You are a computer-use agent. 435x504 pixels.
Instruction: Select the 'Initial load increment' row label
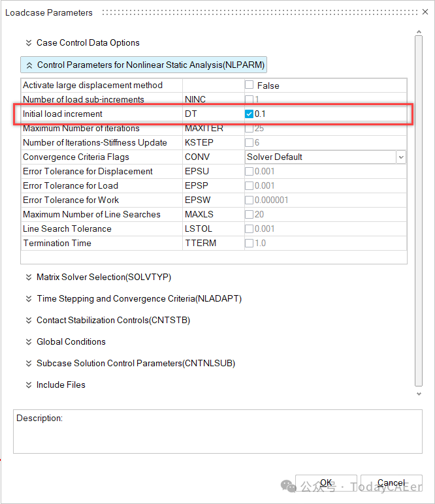62,114
